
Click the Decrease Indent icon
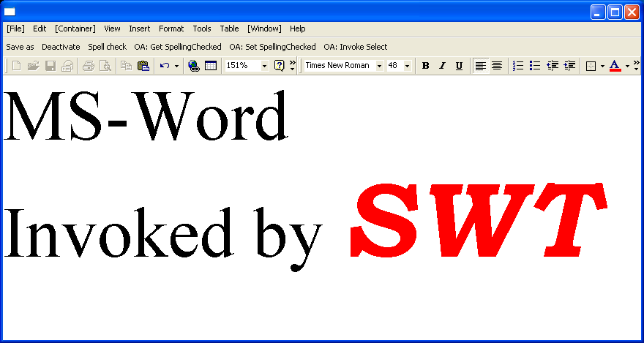553,66
